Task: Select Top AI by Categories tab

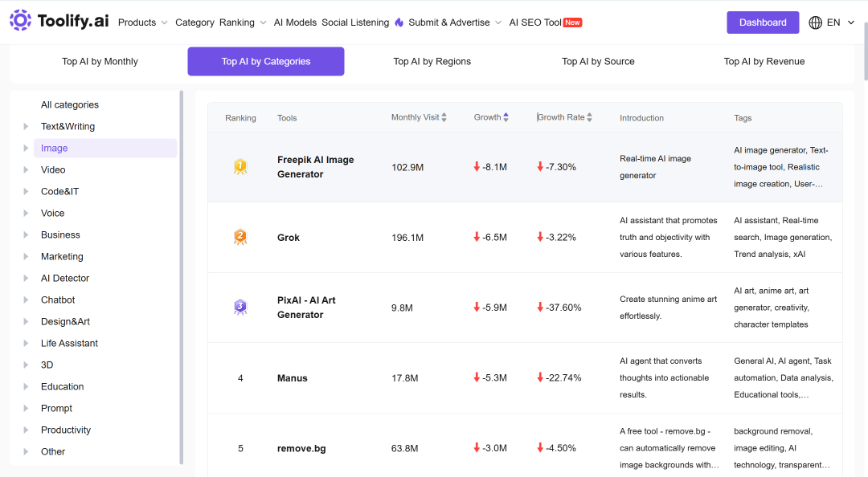Action: [x=266, y=61]
